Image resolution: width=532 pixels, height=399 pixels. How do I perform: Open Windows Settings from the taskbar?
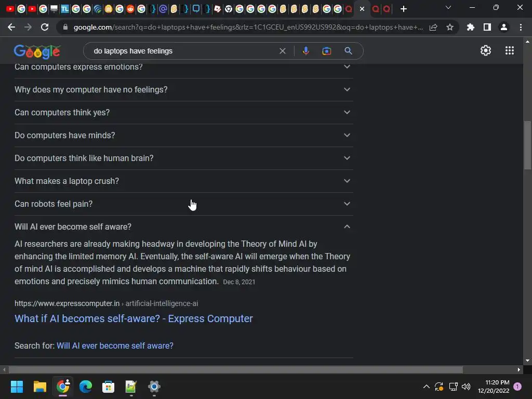[154, 387]
